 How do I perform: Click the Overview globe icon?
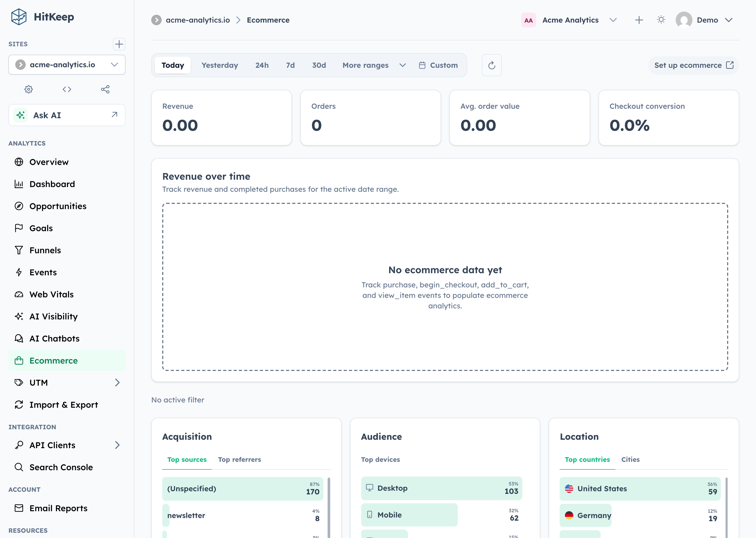tap(19, 162)
